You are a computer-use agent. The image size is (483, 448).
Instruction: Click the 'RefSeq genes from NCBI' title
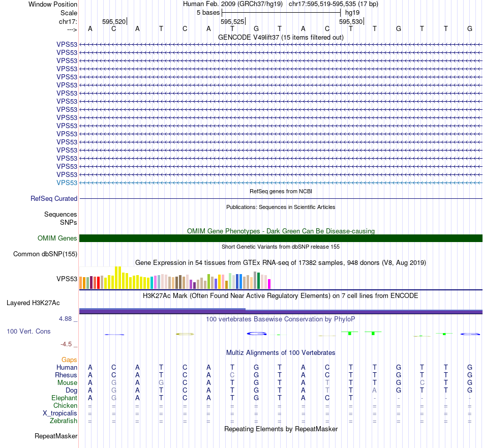(x=281, y=191)
